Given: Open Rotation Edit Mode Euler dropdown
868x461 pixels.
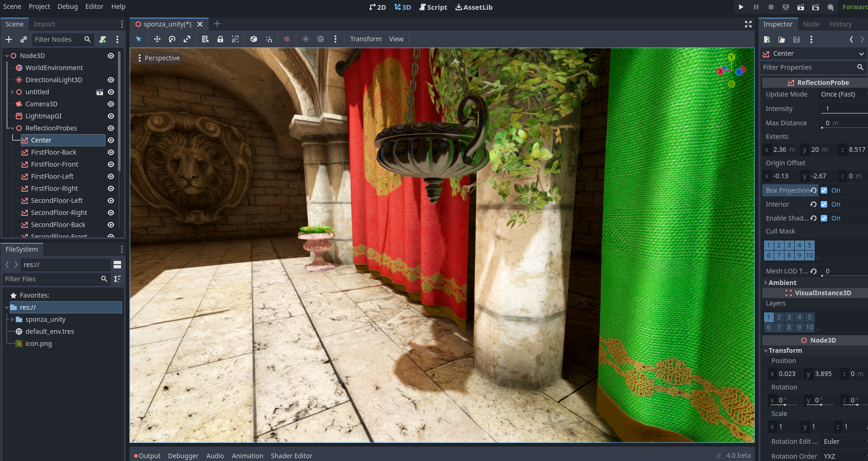Looking at the screenshot, I should (843, 442).
